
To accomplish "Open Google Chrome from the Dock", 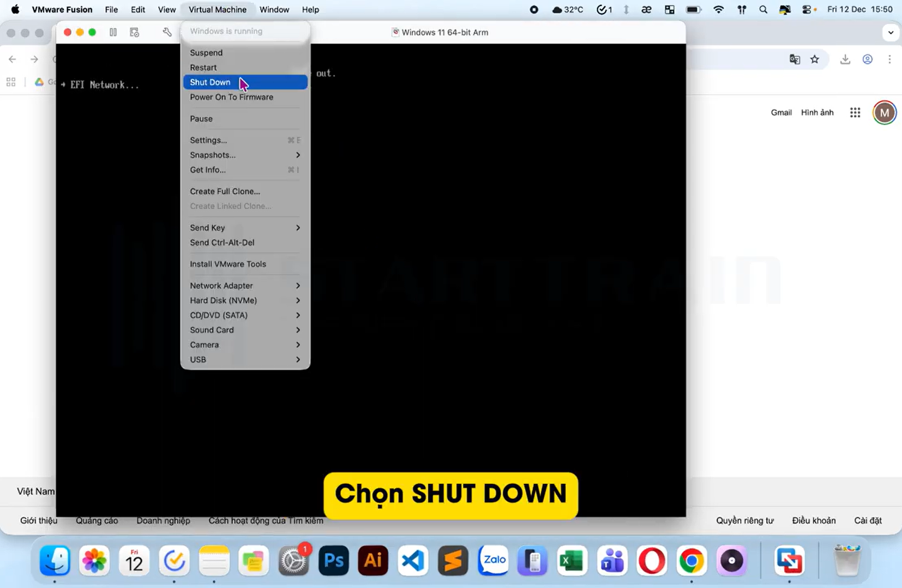I will [691, 560].
